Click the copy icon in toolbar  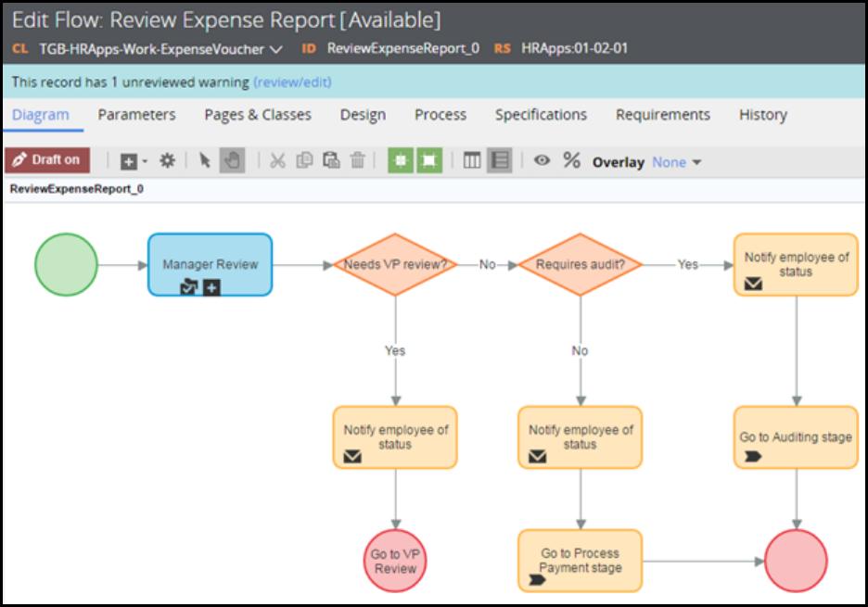[x=304, y=160]
